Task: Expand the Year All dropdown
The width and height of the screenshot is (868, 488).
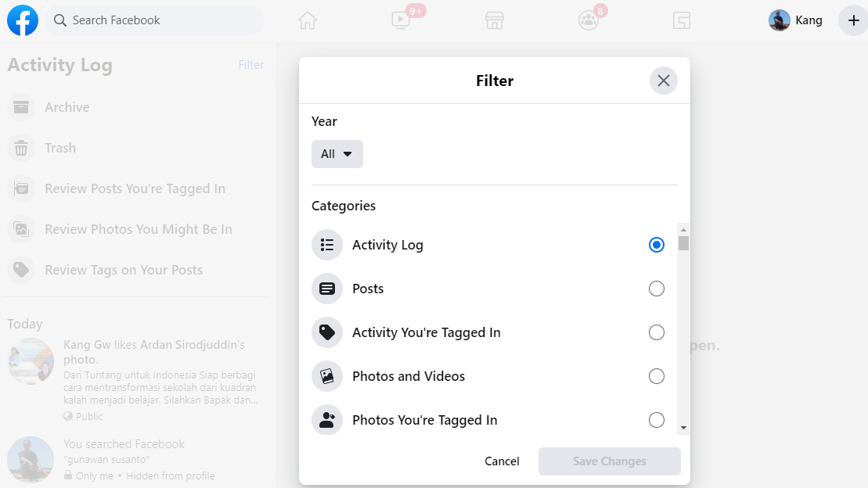Action: pyautogui.click(x=337, y=154)
